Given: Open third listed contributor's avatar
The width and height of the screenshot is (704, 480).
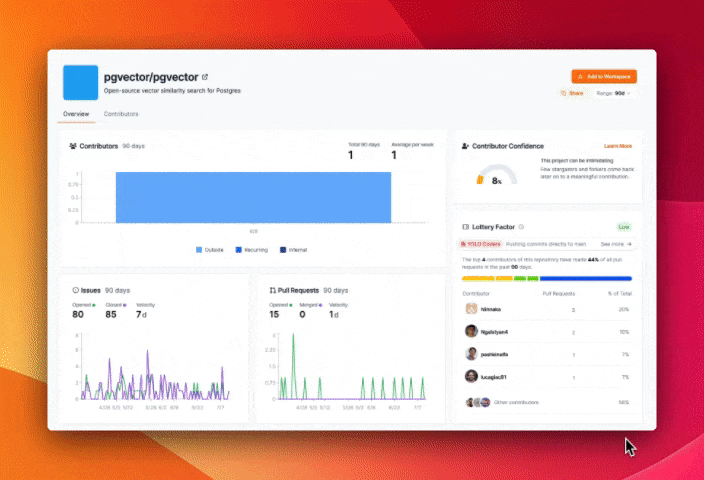Looking at the screenshot, I should pyautogui.click(x=471, y=354).
